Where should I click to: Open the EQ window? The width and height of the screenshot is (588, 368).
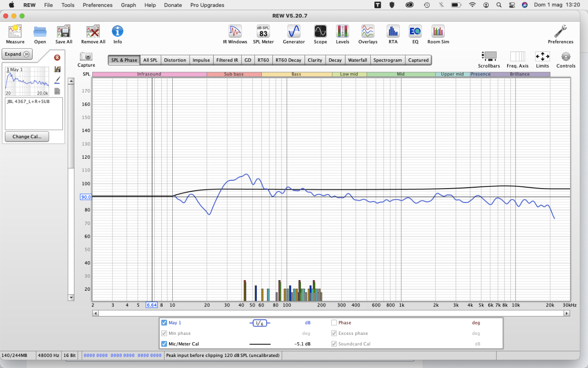tap(415, 34)
